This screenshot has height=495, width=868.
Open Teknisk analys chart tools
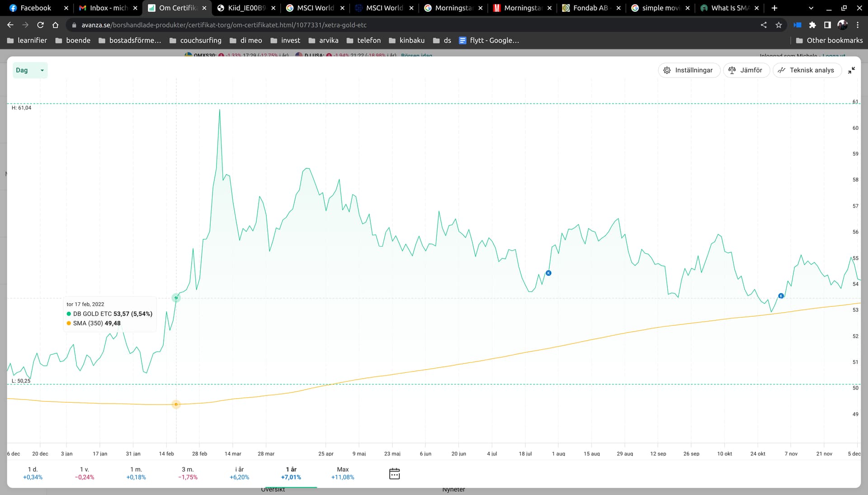tap(806, 70)
